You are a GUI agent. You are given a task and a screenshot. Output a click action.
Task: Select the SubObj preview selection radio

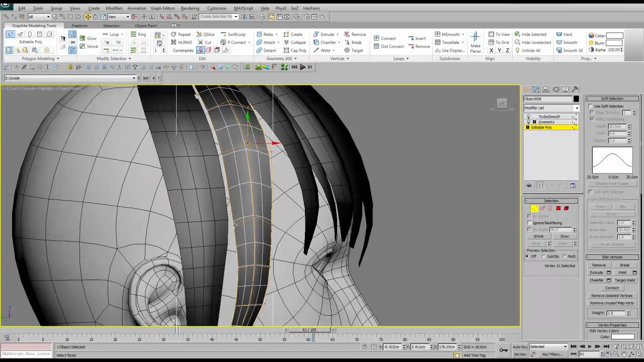(544, 256)
